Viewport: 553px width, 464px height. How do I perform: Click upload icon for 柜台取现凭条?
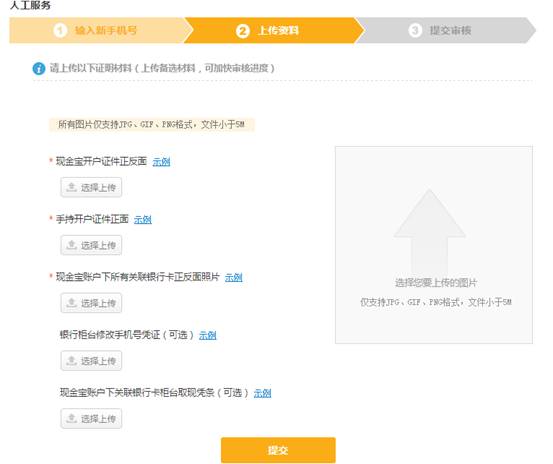click(72, 418)
